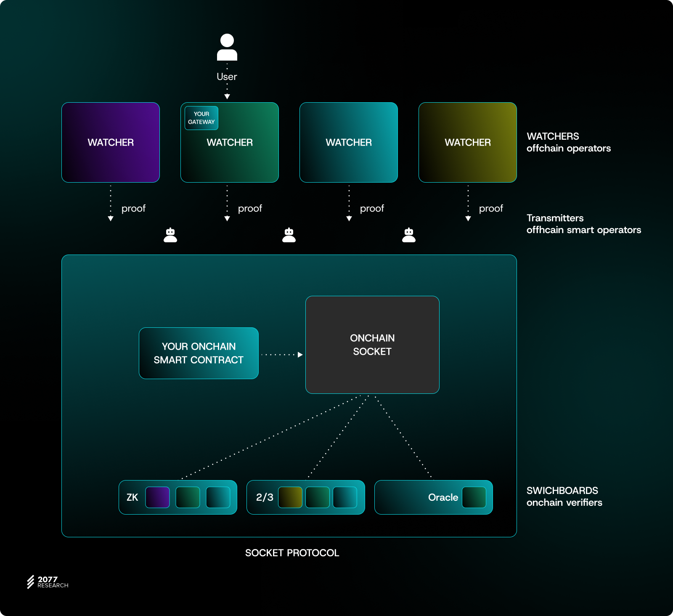Image resolution: width=673 pixels, height=616 pixels.
Task: Click the leftmost transmitter robot icon
Action: [170, 235]
